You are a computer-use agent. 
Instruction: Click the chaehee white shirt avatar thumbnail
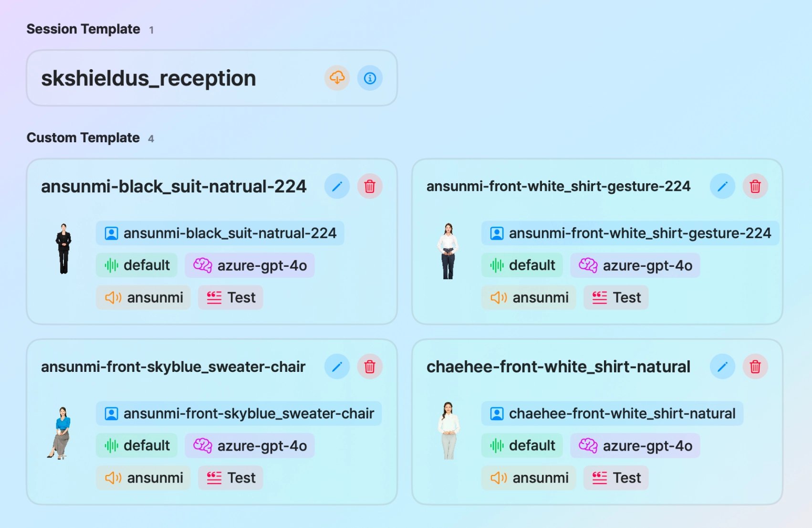(x=448, y=431)
